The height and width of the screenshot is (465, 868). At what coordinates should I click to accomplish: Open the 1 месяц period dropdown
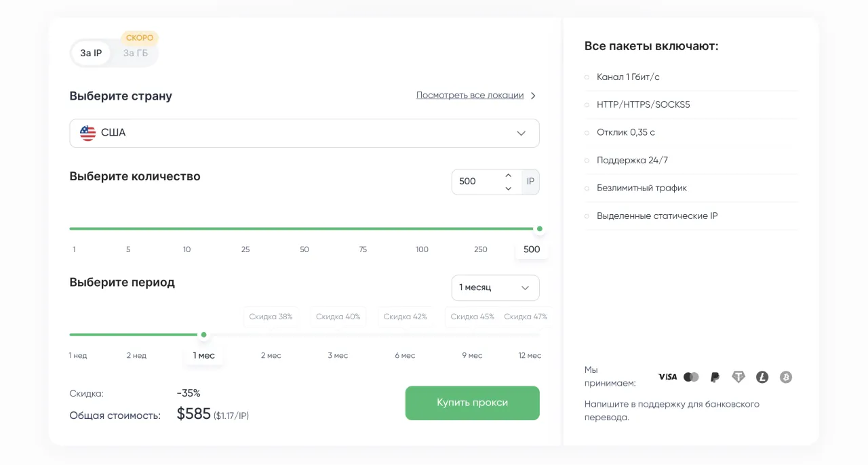496,287
